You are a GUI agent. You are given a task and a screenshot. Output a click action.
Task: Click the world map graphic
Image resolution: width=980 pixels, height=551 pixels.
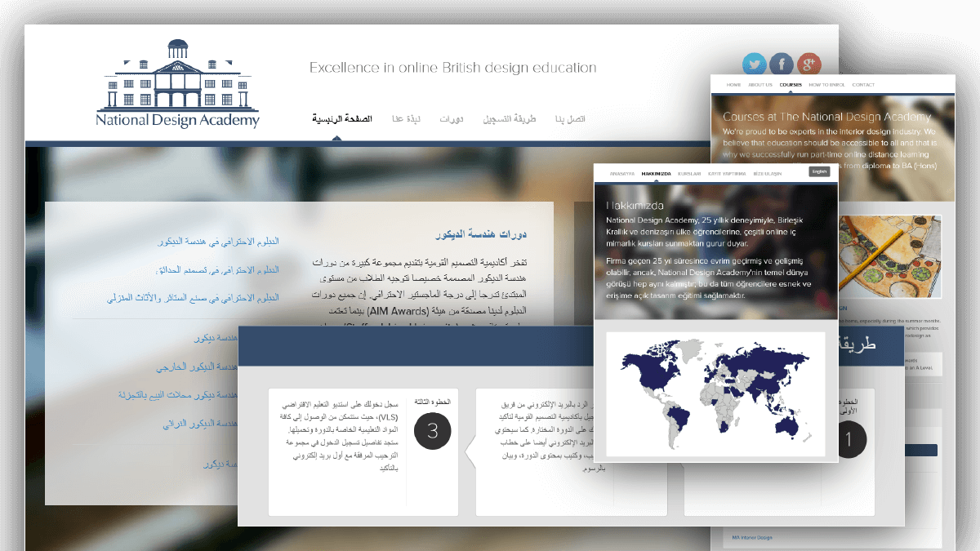[x=715, y=394]
